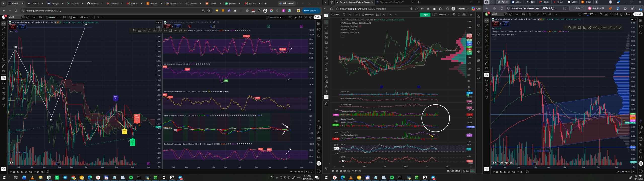
Task: Open the IDR currency dropdown in left TradingView chart
Action: point(158,22)
